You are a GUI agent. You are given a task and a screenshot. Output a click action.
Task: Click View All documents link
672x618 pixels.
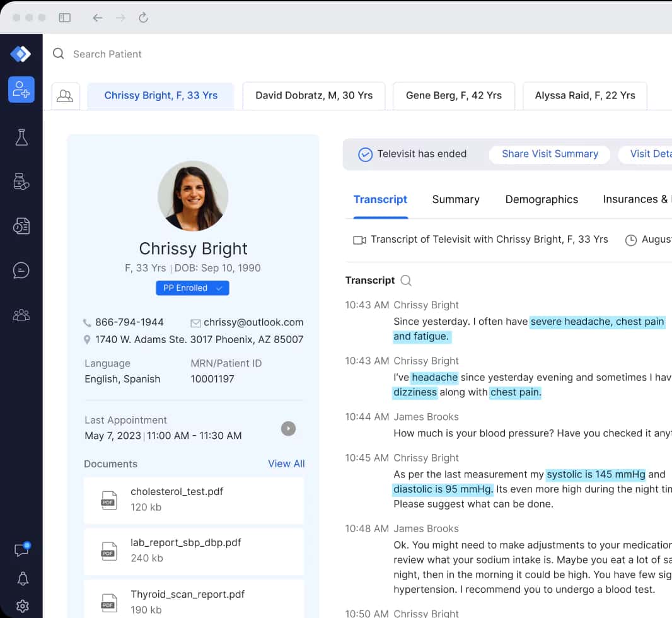286,463
